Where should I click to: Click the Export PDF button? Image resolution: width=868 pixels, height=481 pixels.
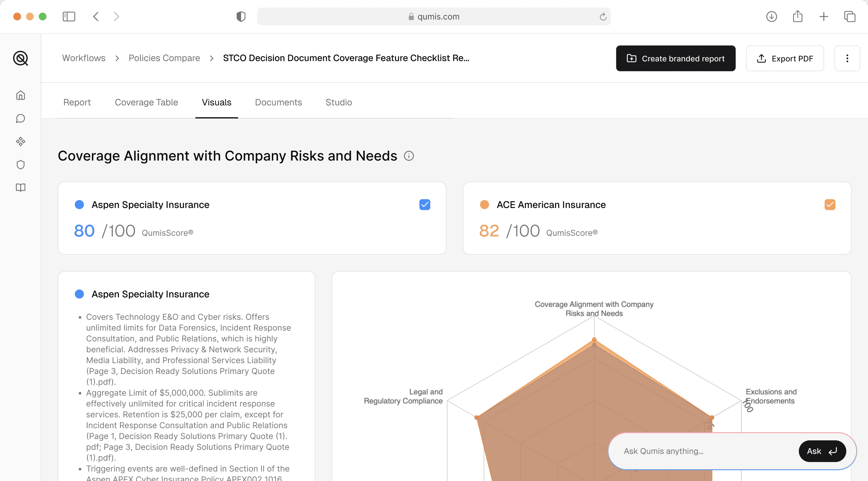[x=785, y=58]
